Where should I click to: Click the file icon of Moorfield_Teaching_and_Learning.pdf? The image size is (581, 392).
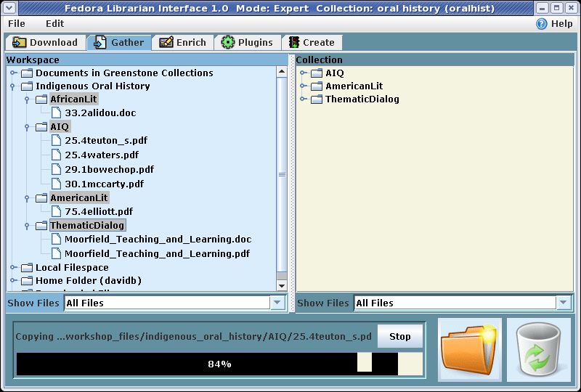(56, 254)
